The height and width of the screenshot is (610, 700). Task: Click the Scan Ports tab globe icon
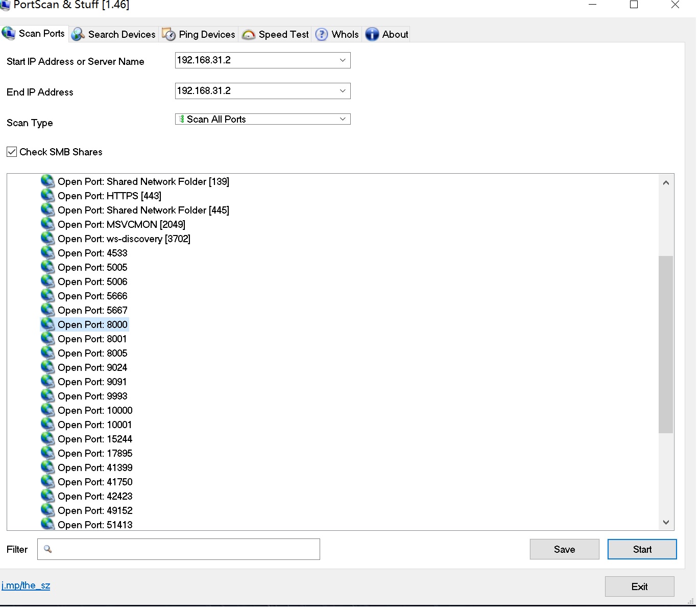(9, 34)
